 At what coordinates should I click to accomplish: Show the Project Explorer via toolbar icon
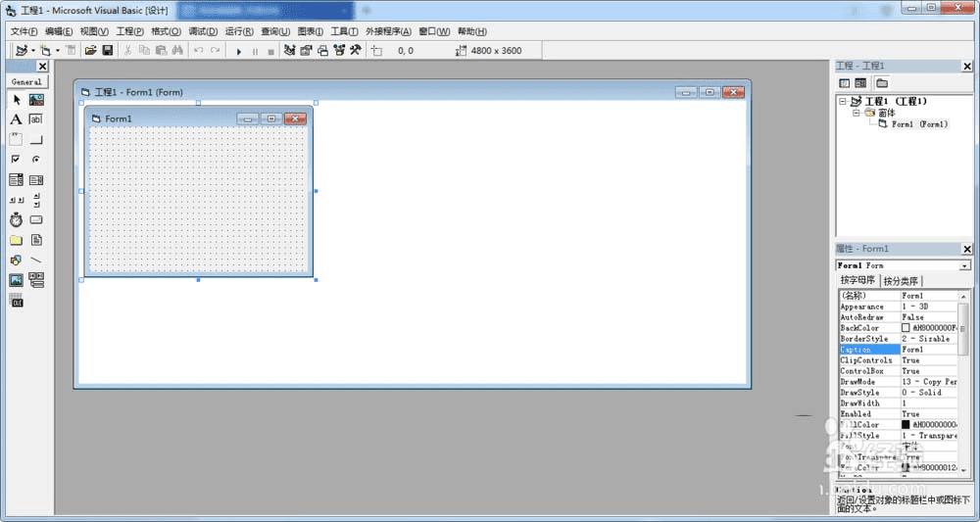pos(289,51)
